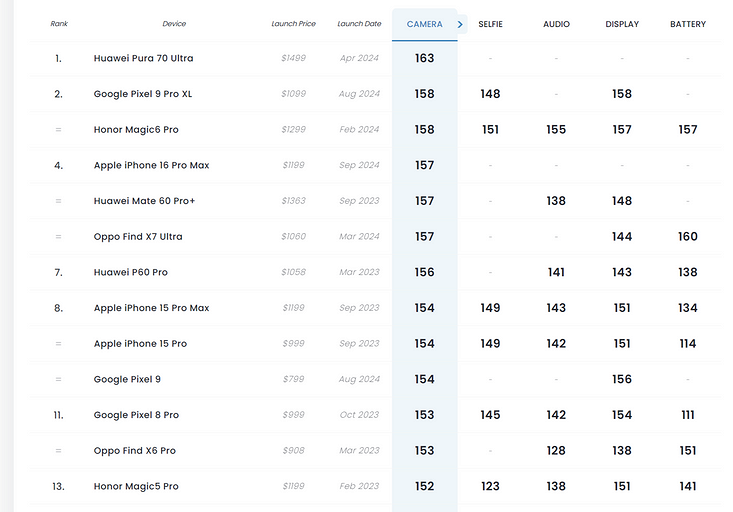The image size is (733, 512).
Task: Open Honor Magic5 Pro device page
Action: (136, 486)
